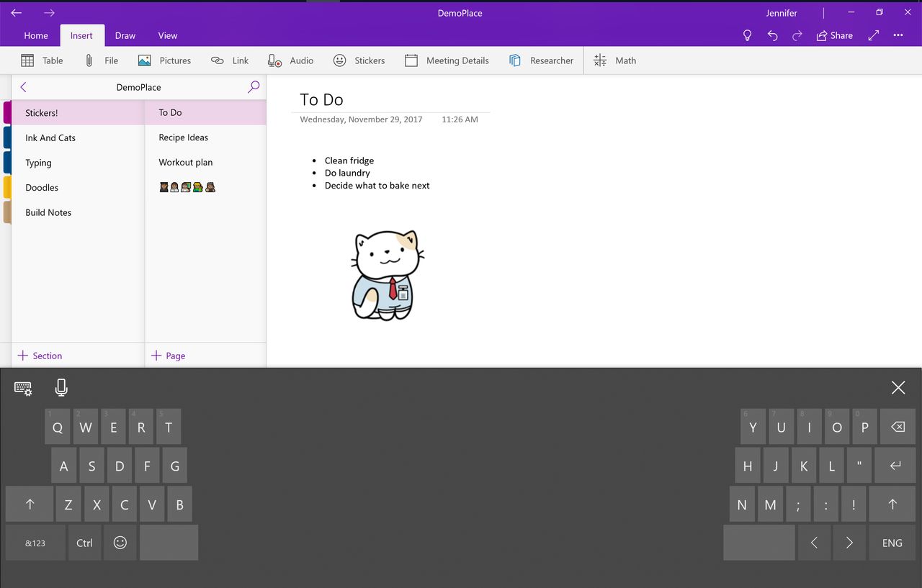Open the Recipe Ideas page
The width and height of the screenshot is (922, 588).
click(206, 137)
